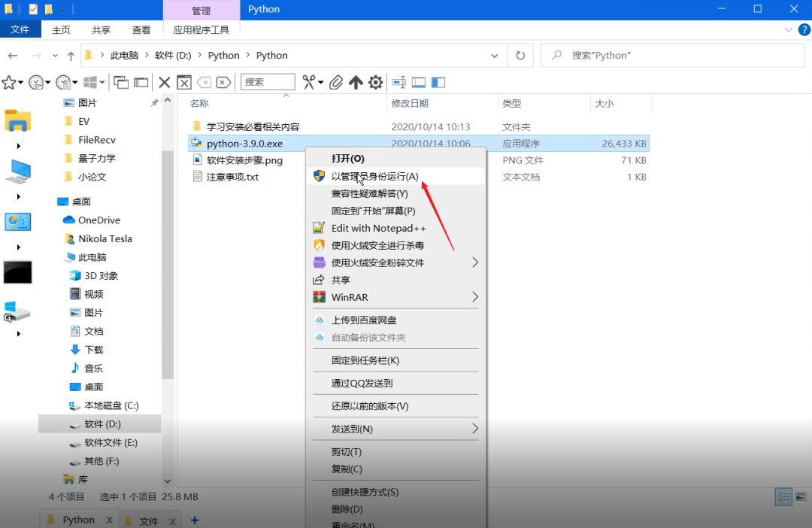Expand the 发送到(N) submenu arrow

[474, 429]
